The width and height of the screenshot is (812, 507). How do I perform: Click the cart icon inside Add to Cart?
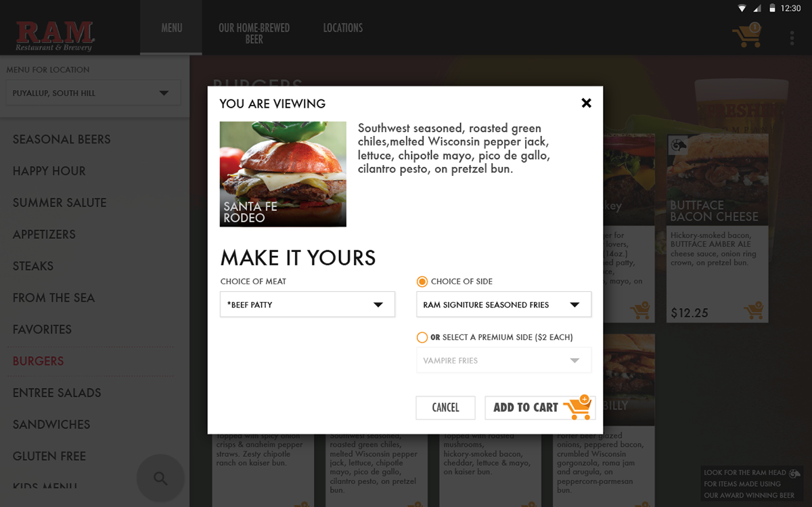click(577, 407)
